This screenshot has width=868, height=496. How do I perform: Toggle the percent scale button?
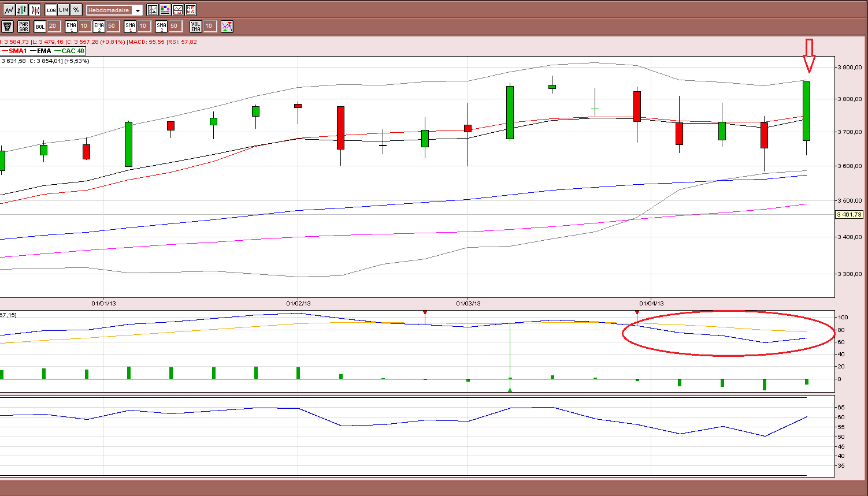click(x=76, y=10)
